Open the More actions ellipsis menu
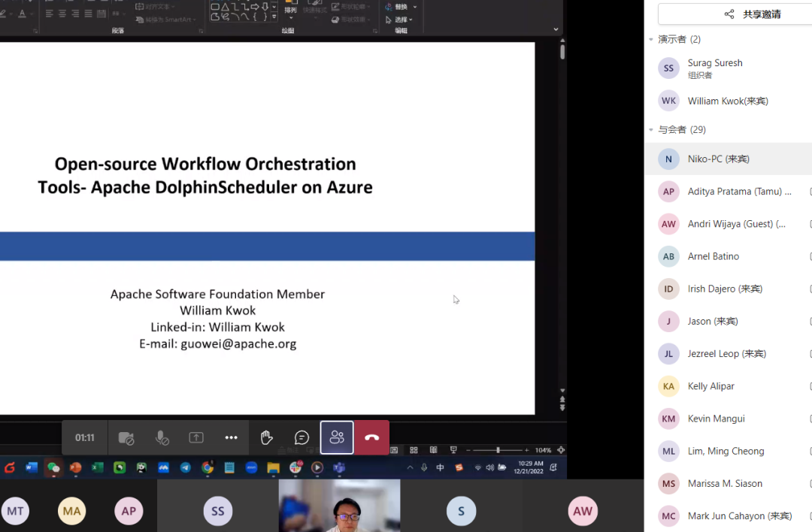The height and width of the screenshot is (532, 812). (x=231, y=438)
